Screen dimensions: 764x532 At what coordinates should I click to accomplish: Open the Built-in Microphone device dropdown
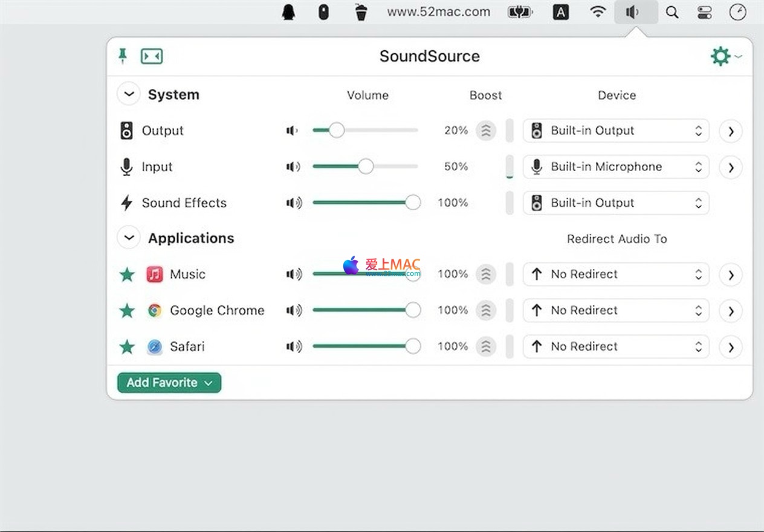615,167
